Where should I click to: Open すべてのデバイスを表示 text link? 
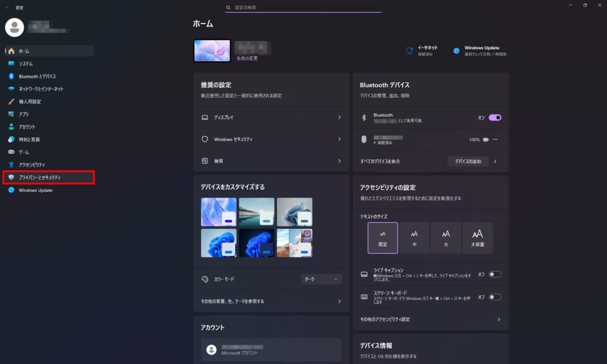[380, 161]
